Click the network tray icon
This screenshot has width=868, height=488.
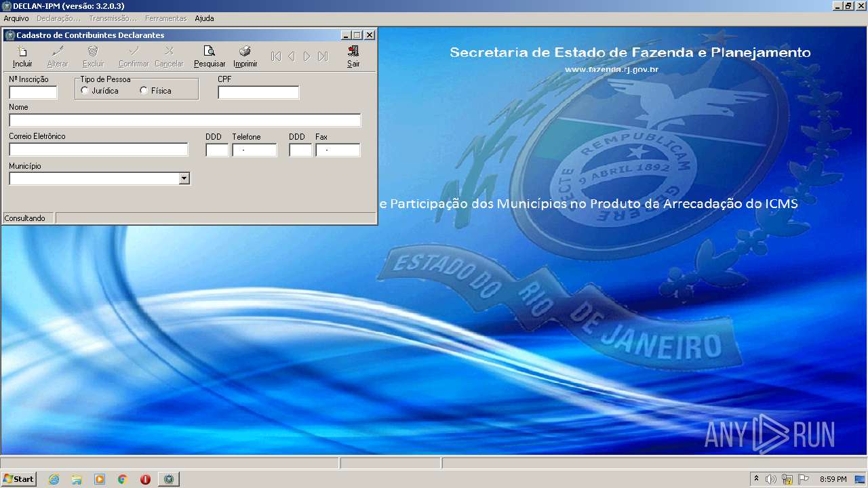[787, 479]
